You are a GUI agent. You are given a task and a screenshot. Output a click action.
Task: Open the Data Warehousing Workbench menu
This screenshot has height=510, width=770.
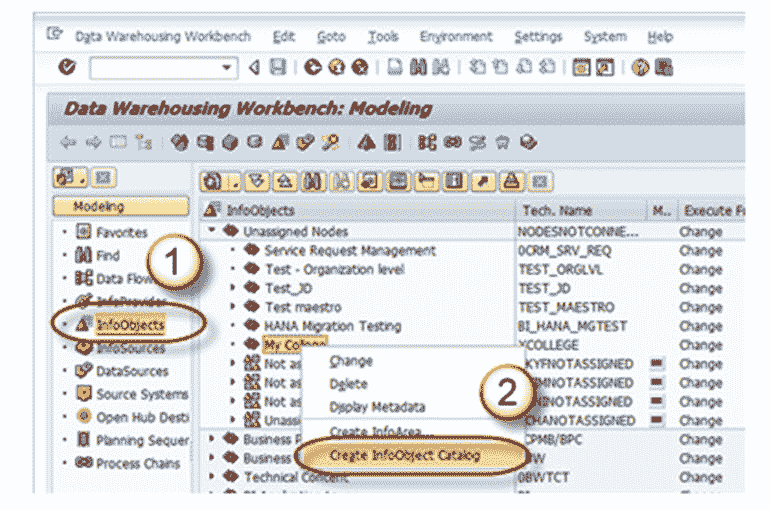163,36
